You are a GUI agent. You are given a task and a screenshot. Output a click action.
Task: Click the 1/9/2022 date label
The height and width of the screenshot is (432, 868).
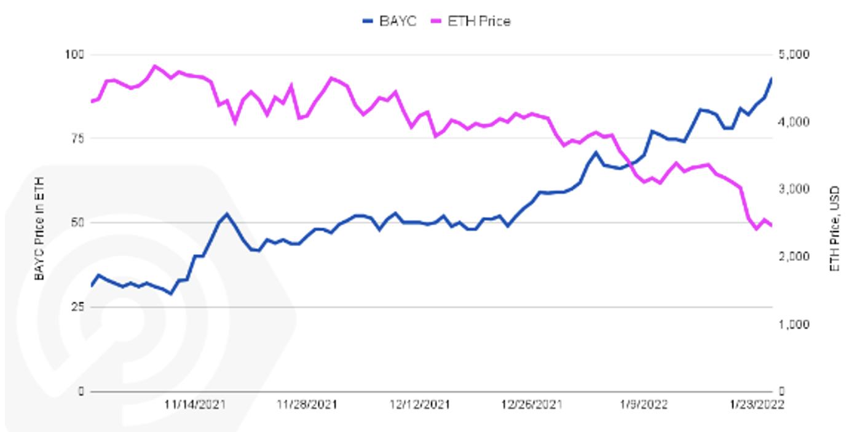(643, 404)
